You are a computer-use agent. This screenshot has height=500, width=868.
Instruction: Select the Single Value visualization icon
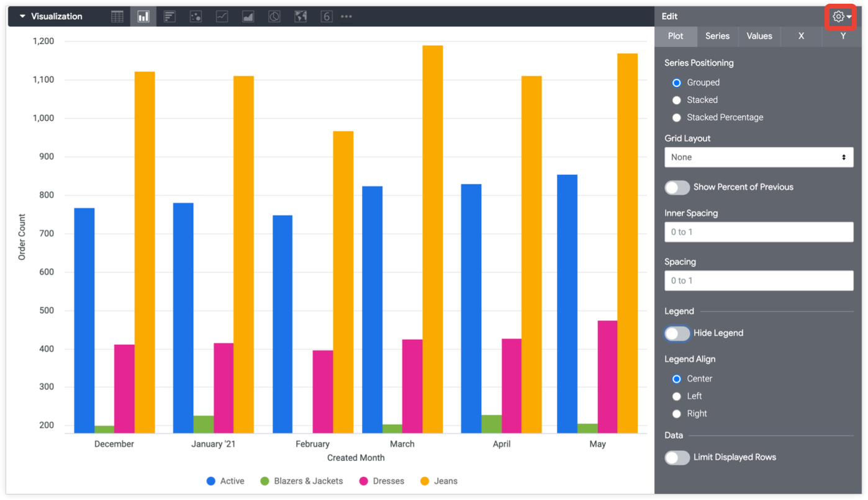325,16
